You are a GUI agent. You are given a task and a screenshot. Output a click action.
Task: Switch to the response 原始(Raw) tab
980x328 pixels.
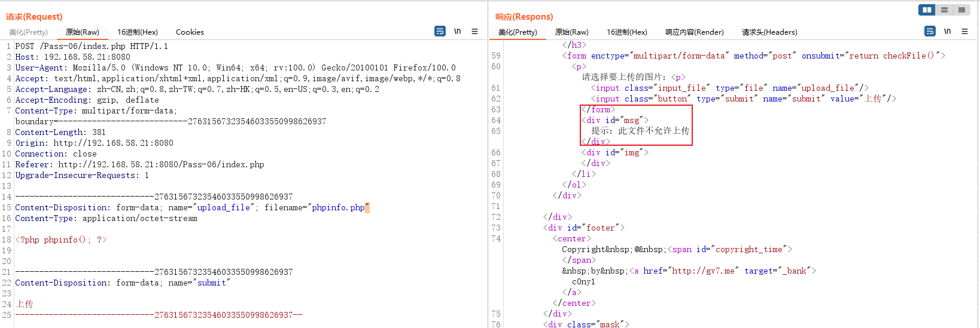(x=571, y=32)
